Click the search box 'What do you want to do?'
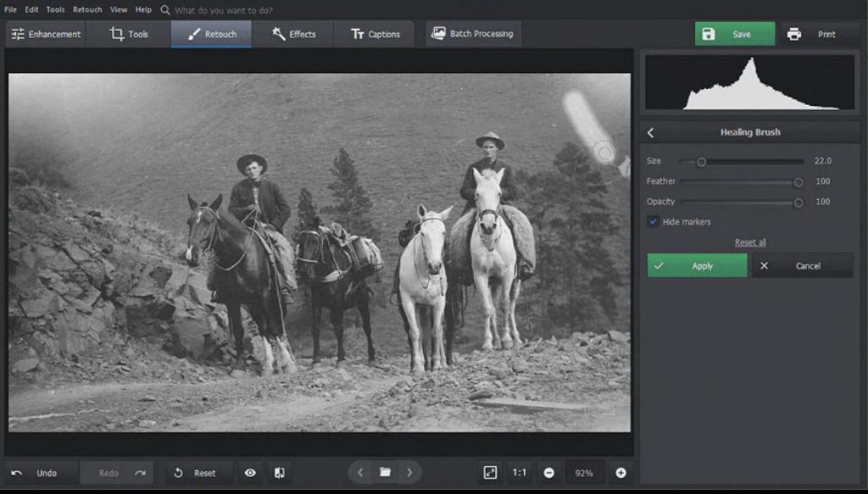 (x=223, y=10)
